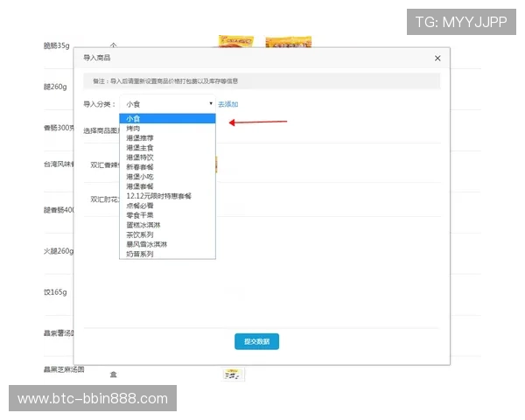
Task: Submit with the 提交数据 button
Action: (256, 341)
